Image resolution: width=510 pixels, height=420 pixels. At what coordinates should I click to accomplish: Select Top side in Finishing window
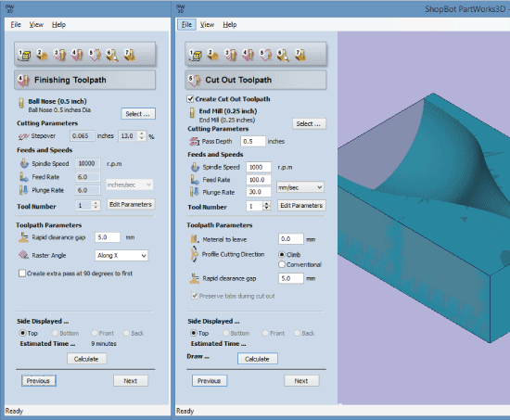point(23,333)
